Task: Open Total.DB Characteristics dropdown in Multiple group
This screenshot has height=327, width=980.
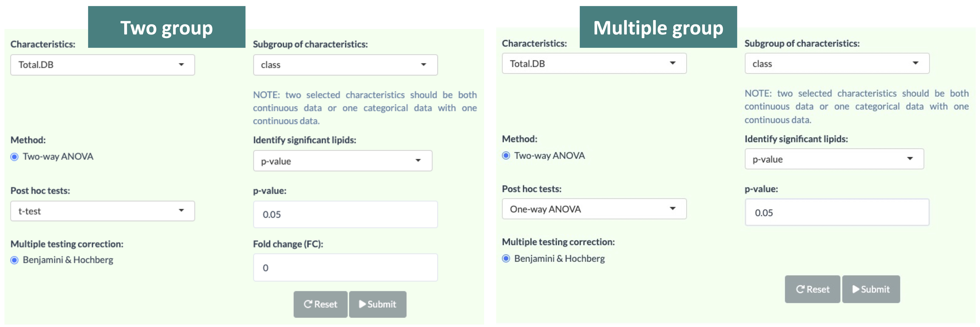Action: [594, 64]
